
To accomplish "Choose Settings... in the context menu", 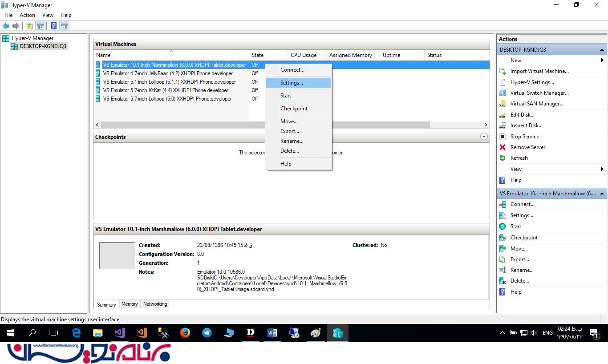I will (x=292, y=83).
